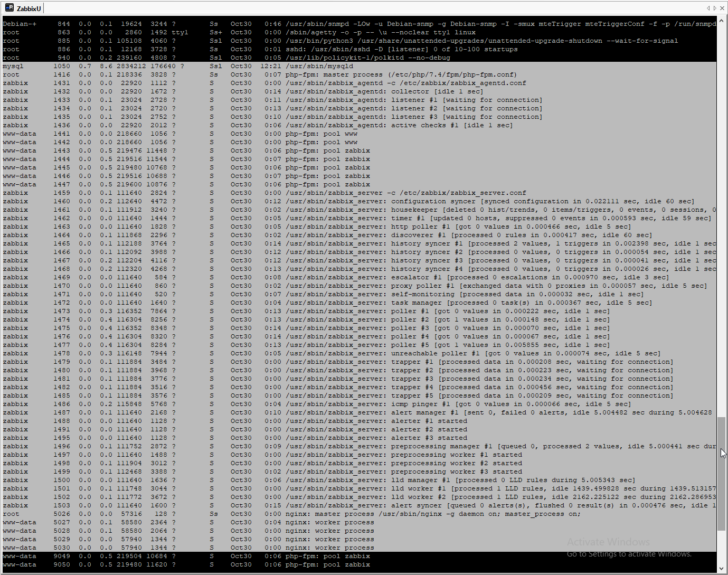Click 'trapper #5' process text
Image resolution: width=728 pixels, height=575 pixels.
412,395
